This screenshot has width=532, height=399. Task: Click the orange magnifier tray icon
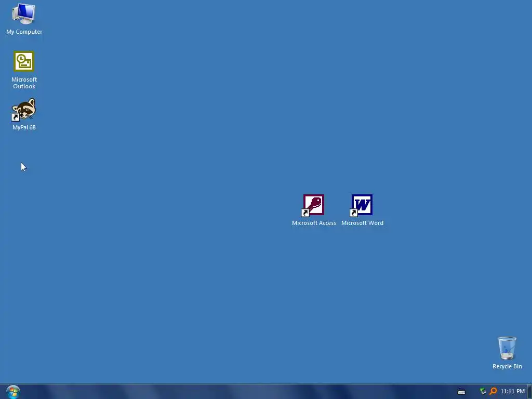[493, 391]
